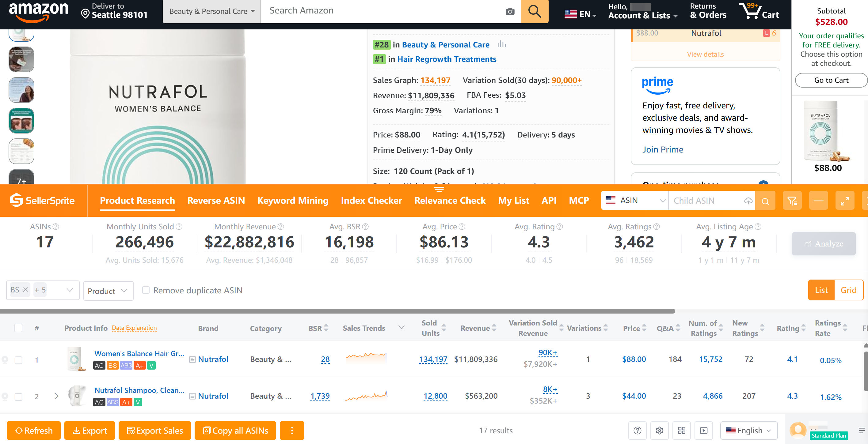
Task: Open the Relevance Check tab
Action: 450,201
